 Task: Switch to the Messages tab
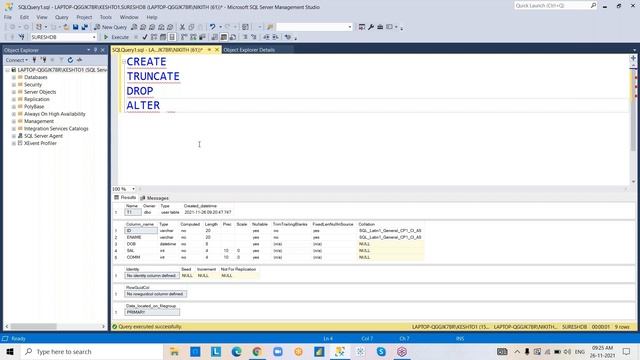coord(154,198)
